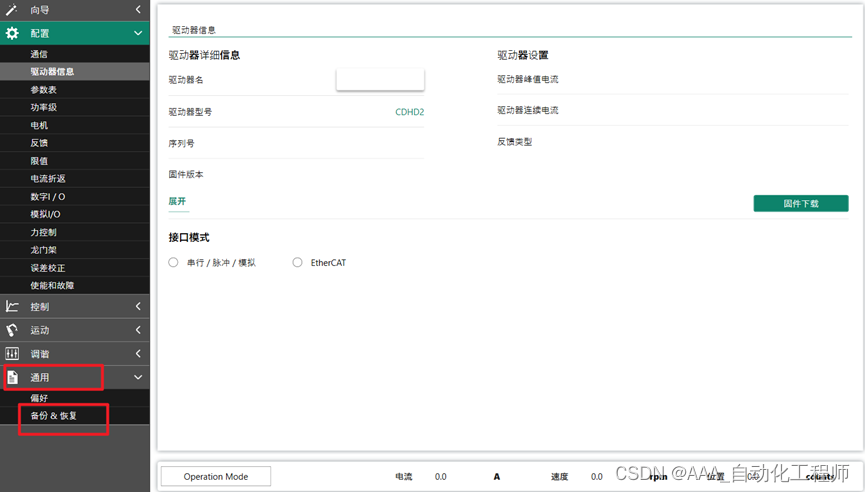Click the document icon beside 通用
The image size is (865, 492).
point(12,377)
